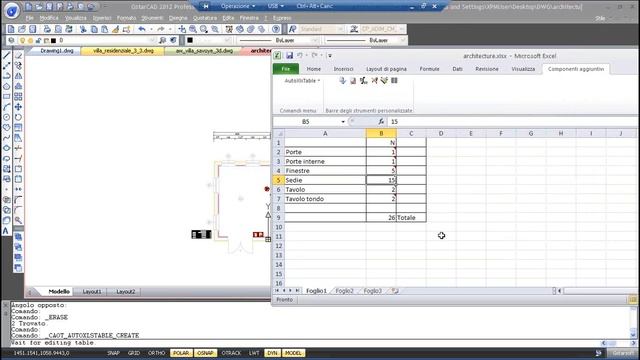Open the first ByLayer linetype dropdown
Viewport: 640px width, 360px height.
315,40
